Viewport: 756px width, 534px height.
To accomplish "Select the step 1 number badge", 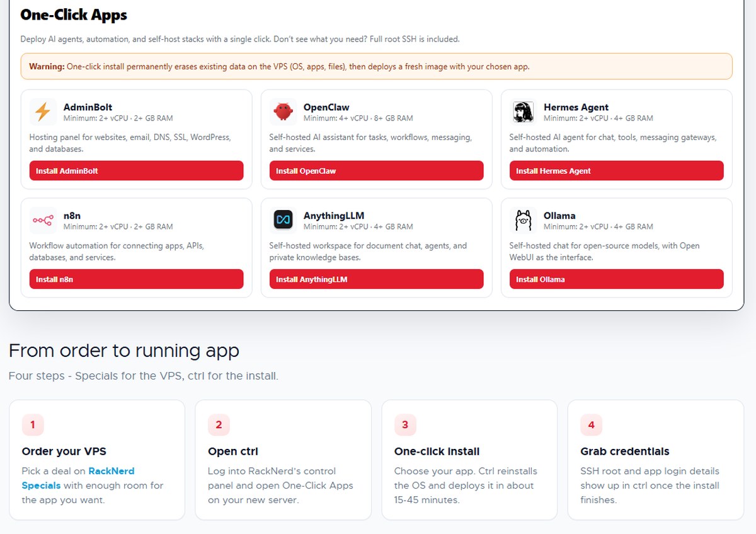I will [33, 425].
